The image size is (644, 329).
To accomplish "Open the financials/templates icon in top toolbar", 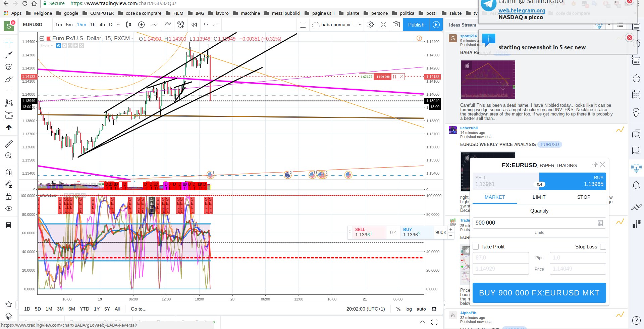I will click(x=168, y=25).
